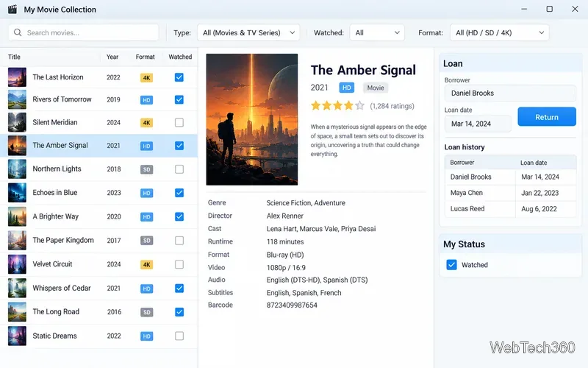Open the Northern Lights thumbnail

[x=17, y=169]
